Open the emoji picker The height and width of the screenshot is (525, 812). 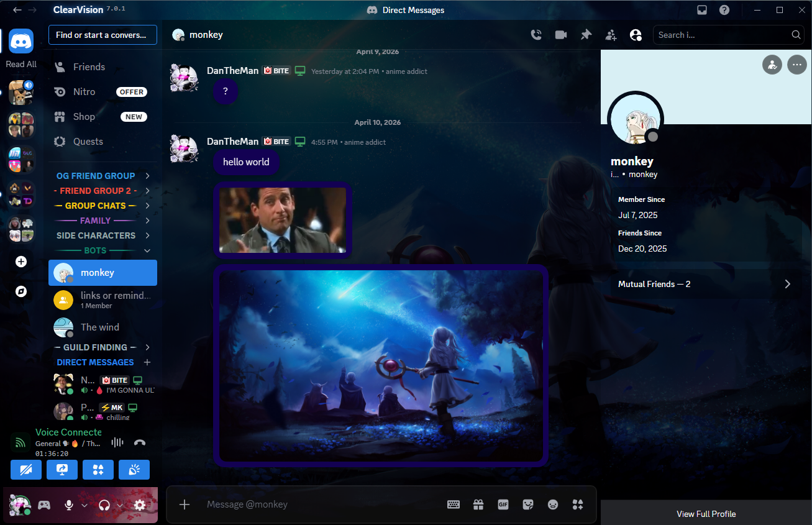[553, 504]
